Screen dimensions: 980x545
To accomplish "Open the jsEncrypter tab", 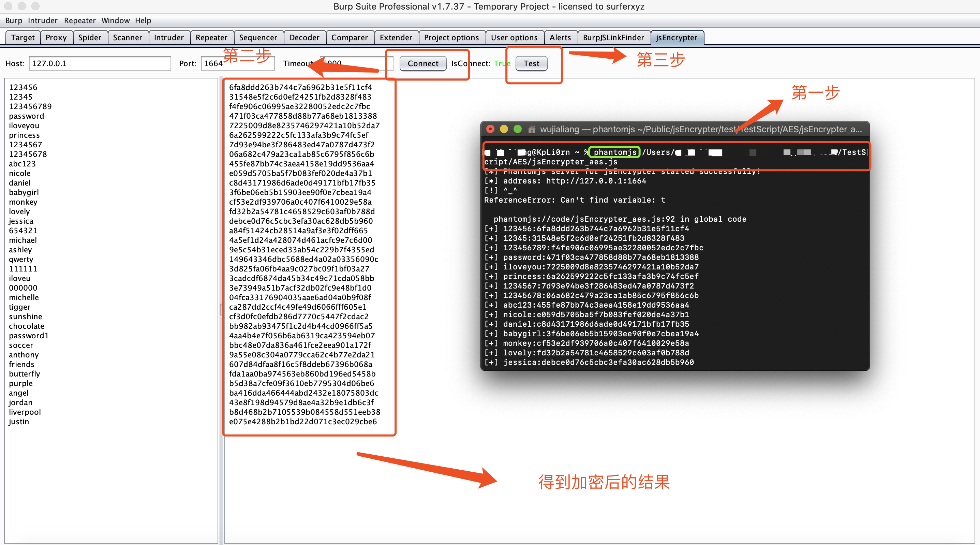I will point(677,37).
